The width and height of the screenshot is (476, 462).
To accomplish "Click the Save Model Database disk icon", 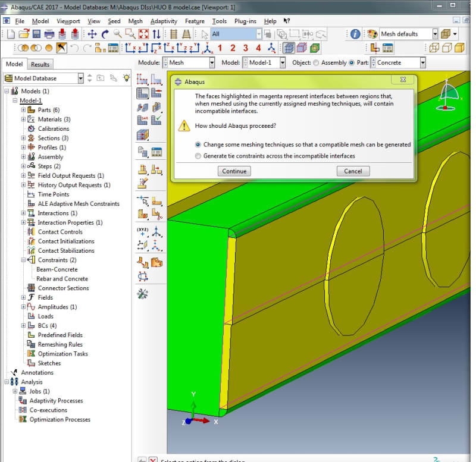I will 36,34.
